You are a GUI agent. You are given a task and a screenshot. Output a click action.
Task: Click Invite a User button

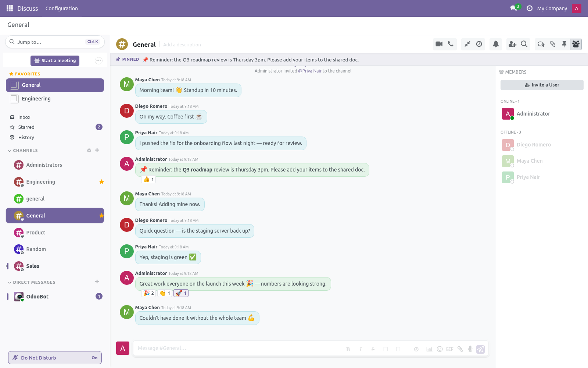(x=542, y=85)
